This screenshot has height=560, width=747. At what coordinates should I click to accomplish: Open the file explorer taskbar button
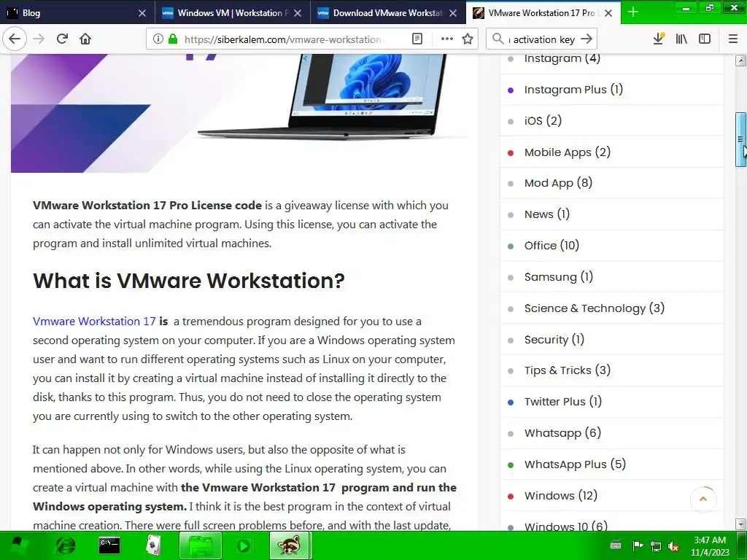tap(201, 545)
